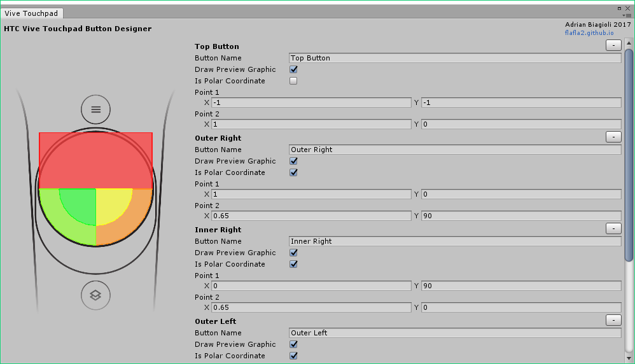Click Inner Right Point 2 X field 0.65
This screenshot has height=364, width=635.
tap(311, 307)
